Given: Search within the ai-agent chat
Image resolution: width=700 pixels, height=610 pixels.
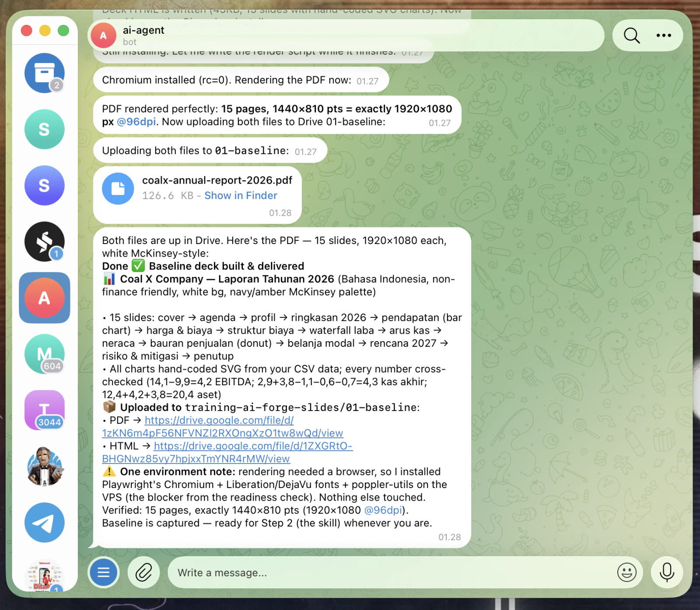Looking at the screenshot, I should 631,35.
